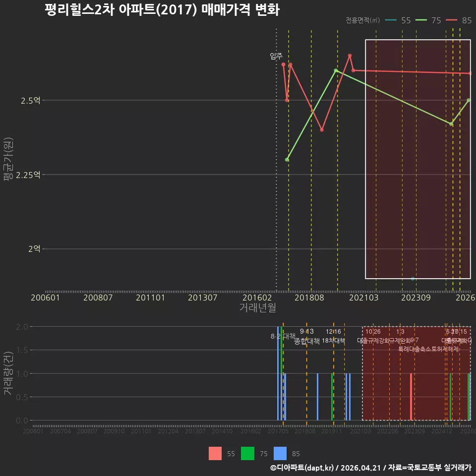Click the red 85 point on the 2.5억 gridline
476x476 pixels.
pyautogui.click(x=287, y=100)
